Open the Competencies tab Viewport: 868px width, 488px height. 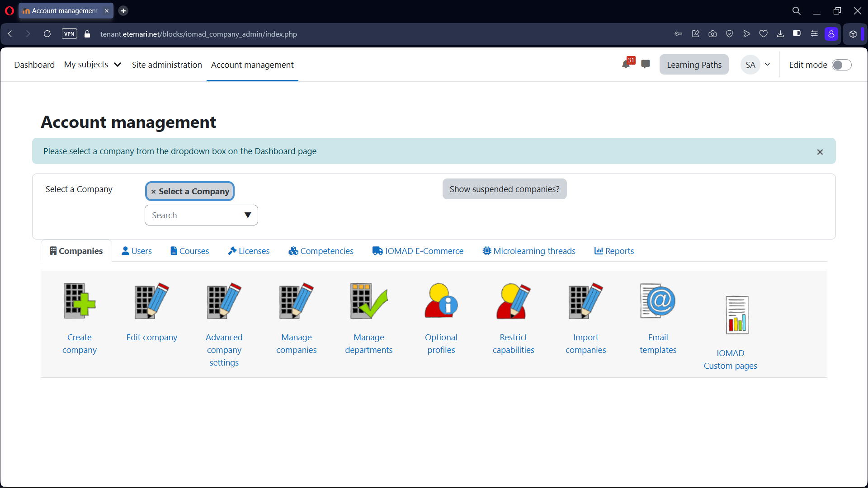(x=321, y=251)
